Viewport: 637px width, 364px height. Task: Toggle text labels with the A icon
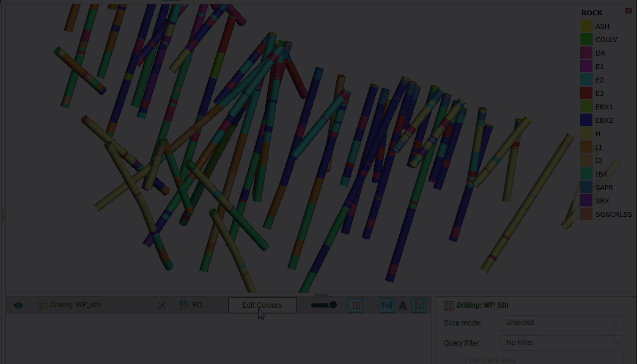403,305
